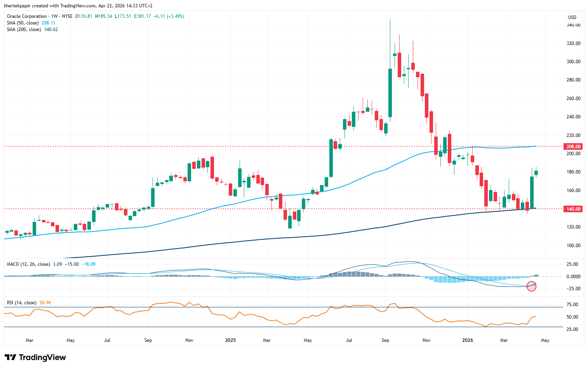Image resolution: width=588 pixels, height=369 pixels.
Task: Select the SMA (50, close) indicator legend
Action: pos(23,23)
